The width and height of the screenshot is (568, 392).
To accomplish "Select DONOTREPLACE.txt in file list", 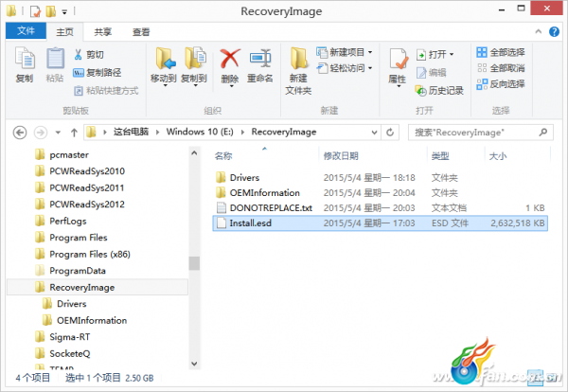I will [380, 208].
